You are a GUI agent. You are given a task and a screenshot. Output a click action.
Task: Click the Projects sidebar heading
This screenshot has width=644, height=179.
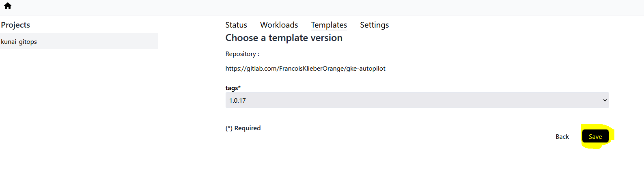(15, 25)
